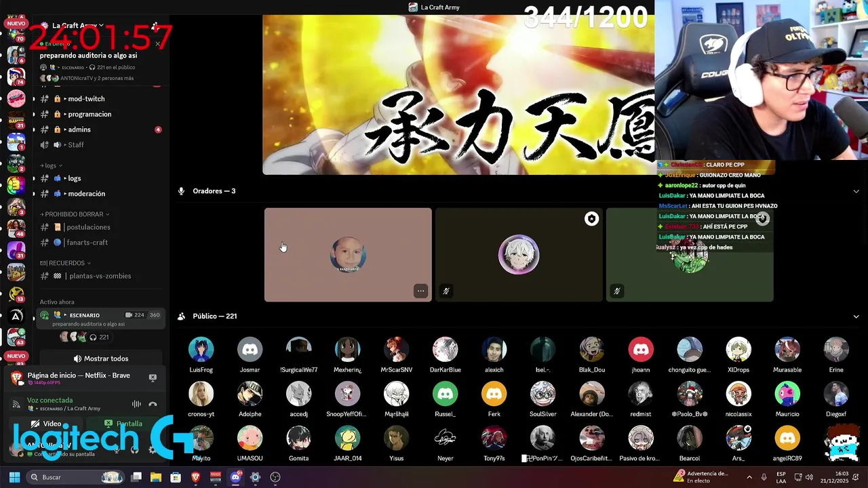Open the server icon with badge 13
Screen dimensions: 868x488
[16, 293]
